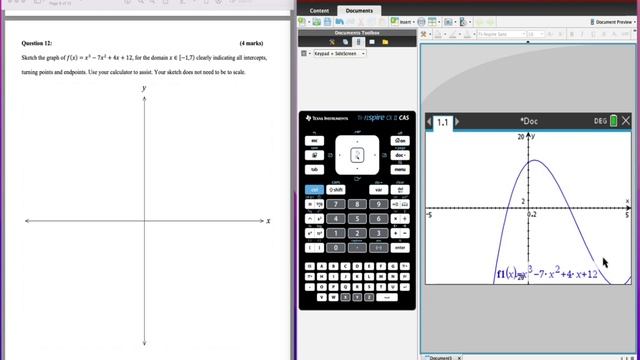Click the del key on calculator
640x360 pixels.
[x=400, y=190]
